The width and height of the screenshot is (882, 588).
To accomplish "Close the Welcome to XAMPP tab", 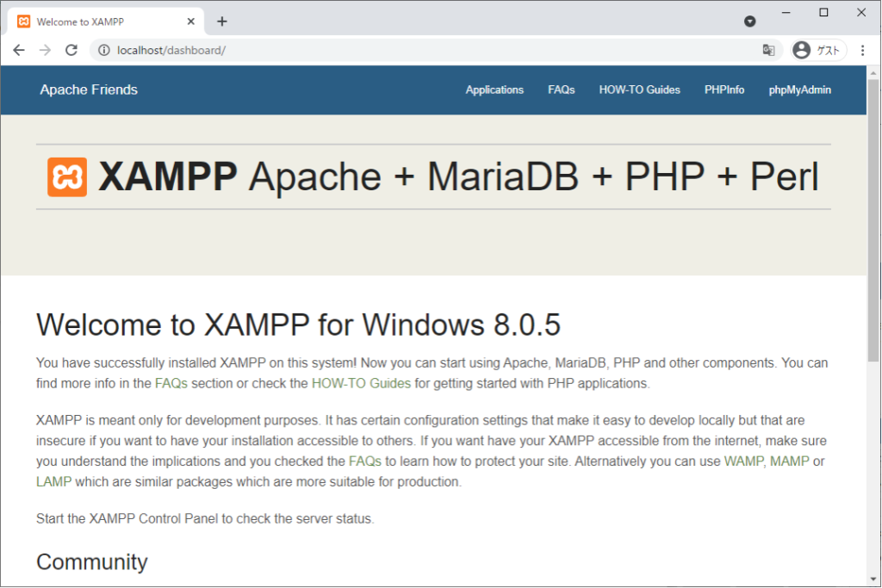I will pos(190,22).
